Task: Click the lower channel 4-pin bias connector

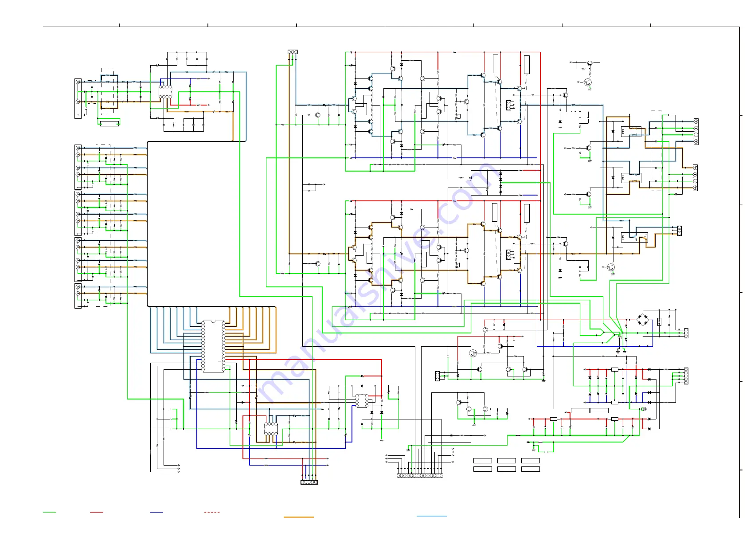Action: [508, 255]
